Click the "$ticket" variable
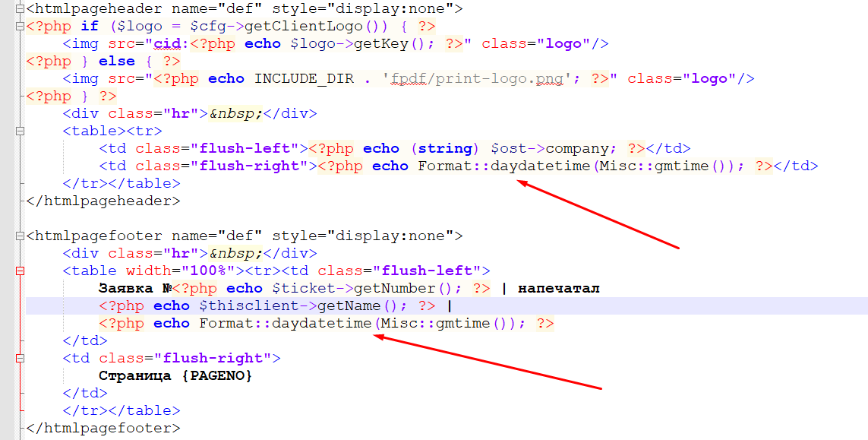This screenshot has width=868, height=440. (x=303, y=288)
